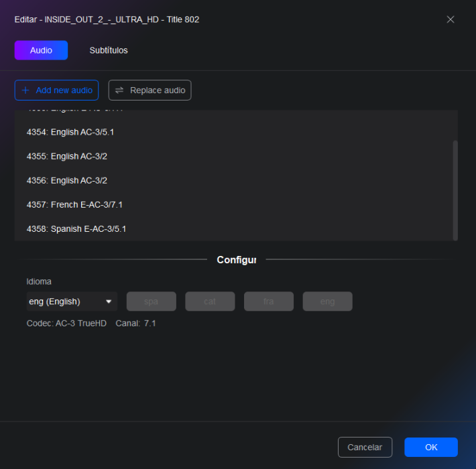Viewport: 476px width, 469px height.
Task: Choose the fra language shortcut
Action: tap(269, 301)
